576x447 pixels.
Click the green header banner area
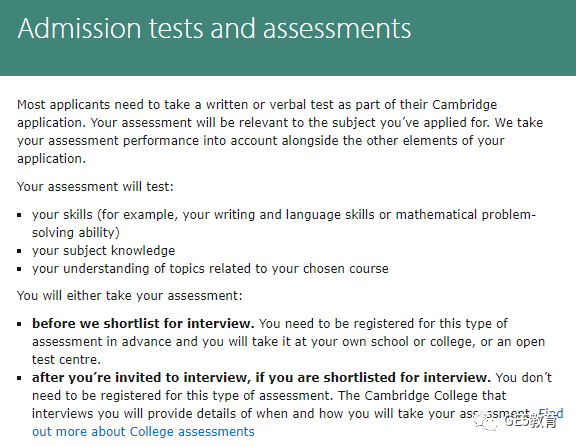[x=288, y=38]
